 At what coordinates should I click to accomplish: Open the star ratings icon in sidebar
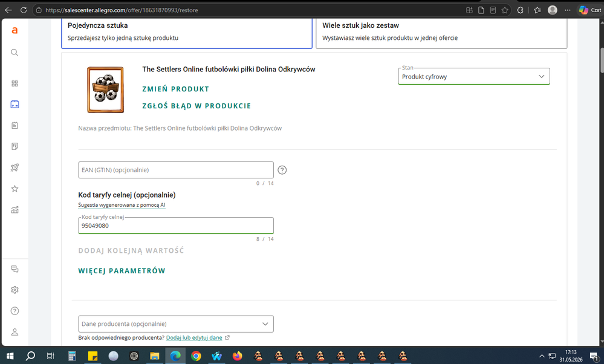[x=15, y=189]
